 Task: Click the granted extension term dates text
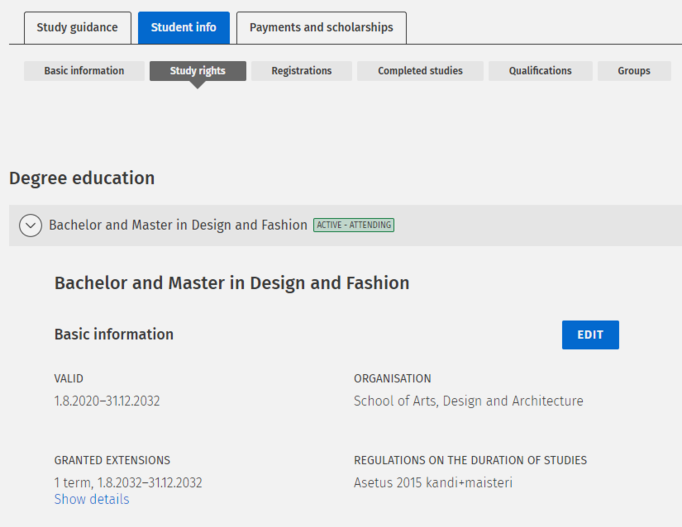(x=128, y=482)
